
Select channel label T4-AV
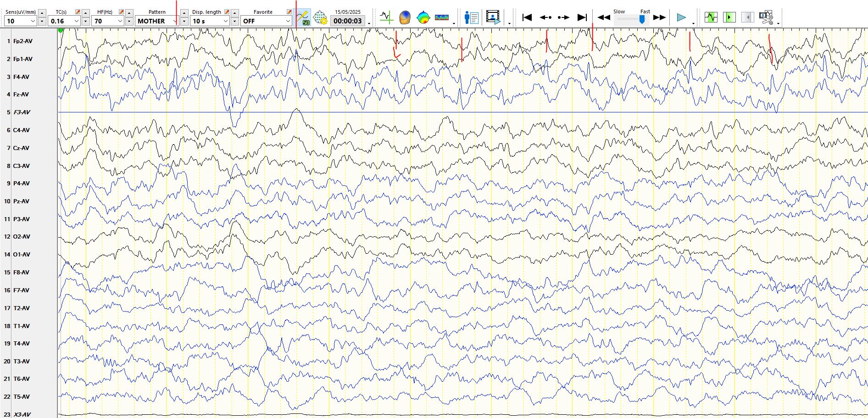coord(21,344)
